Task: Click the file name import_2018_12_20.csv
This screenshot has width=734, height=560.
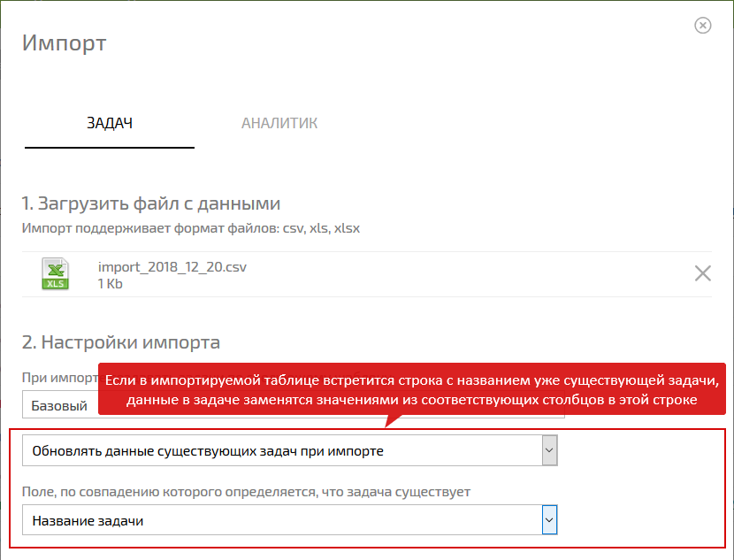Action: point(172,267)
